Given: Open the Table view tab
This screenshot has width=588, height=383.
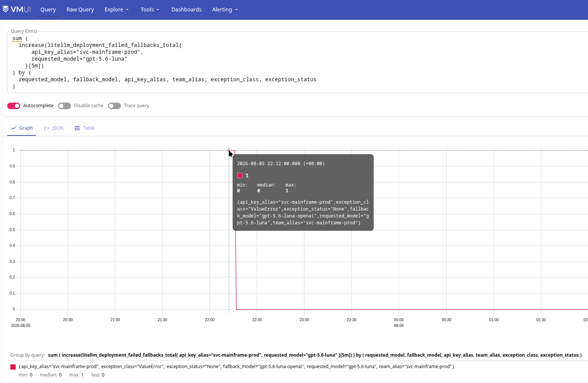Looking at the screenshot, I should click(x=85, y=128).
